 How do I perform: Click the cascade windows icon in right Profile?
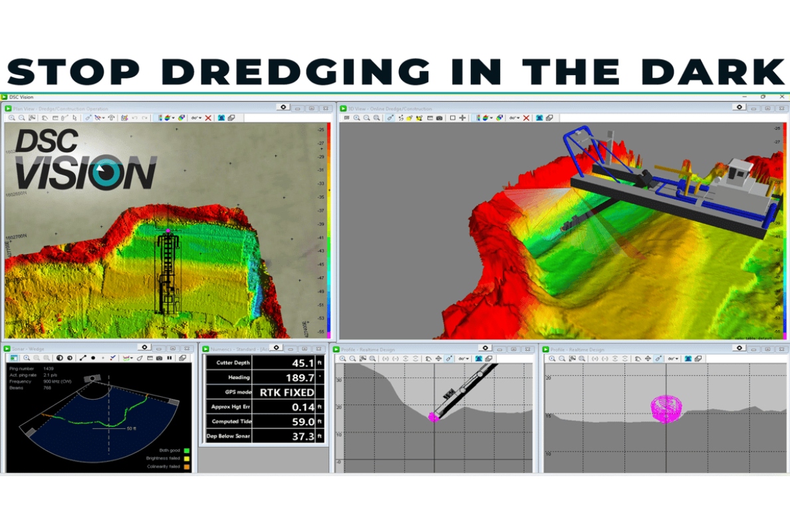tap(698, 358)
